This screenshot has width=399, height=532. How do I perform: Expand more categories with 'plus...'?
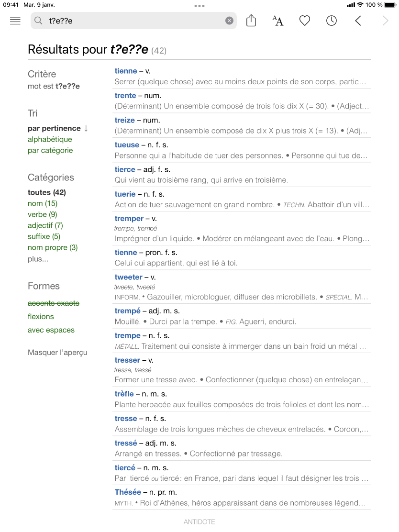tap(38, 259)
